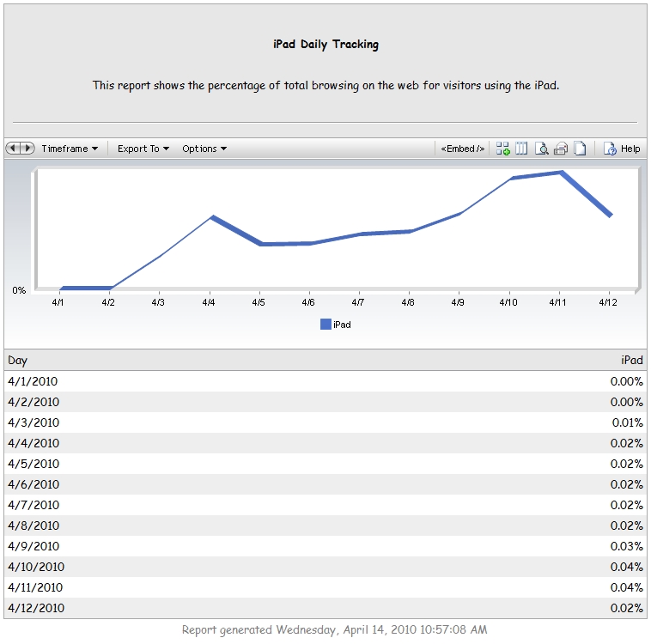Click the 4/11 peak chart data point
Screen dimensions: 651x644
coord(562,173)
